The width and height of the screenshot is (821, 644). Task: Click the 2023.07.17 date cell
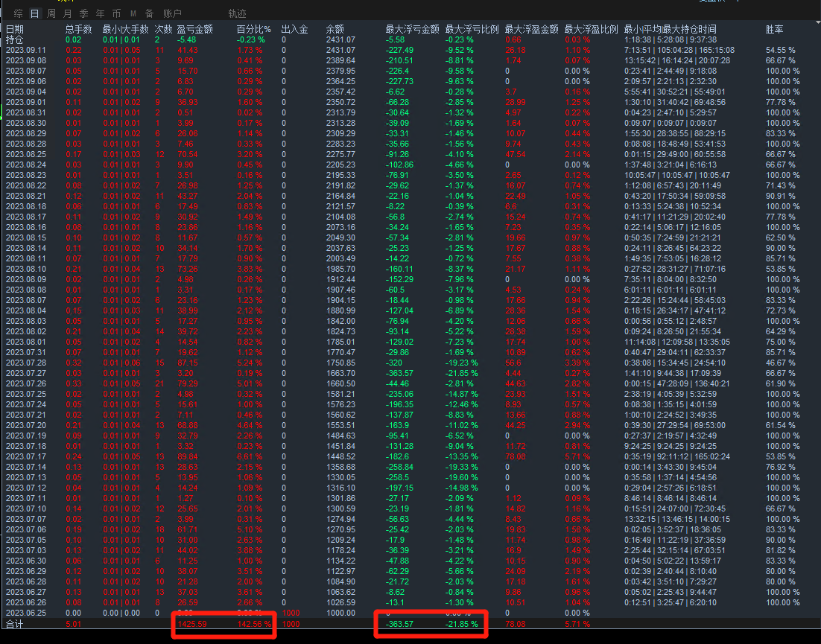(x=26, y=456)
